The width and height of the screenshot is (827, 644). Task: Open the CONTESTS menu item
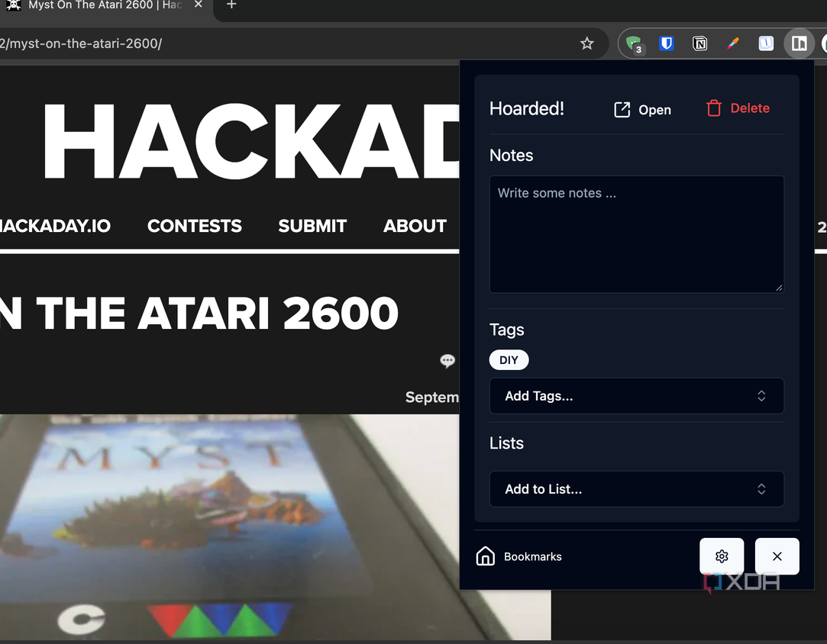click(x=195, y=226)
